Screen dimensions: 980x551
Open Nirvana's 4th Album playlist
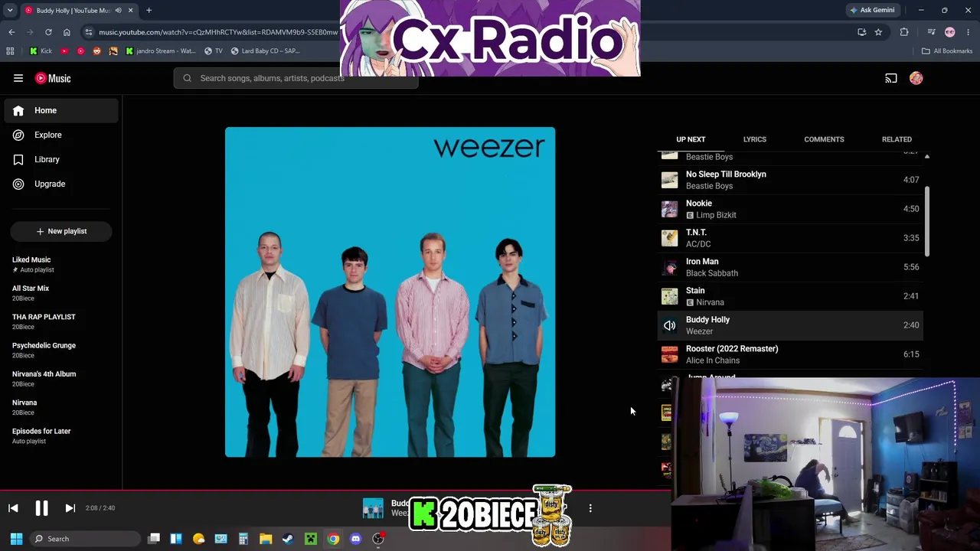click(61, 379)
